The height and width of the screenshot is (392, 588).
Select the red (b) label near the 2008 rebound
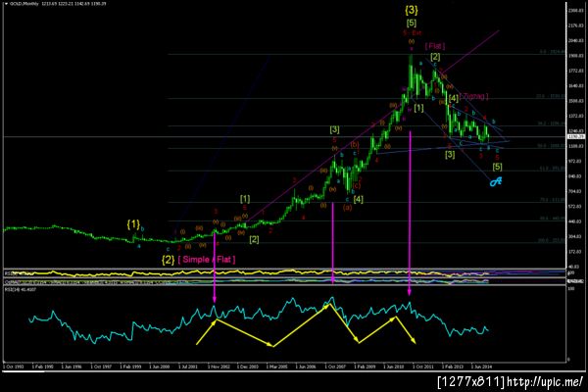tap(355, 144)
